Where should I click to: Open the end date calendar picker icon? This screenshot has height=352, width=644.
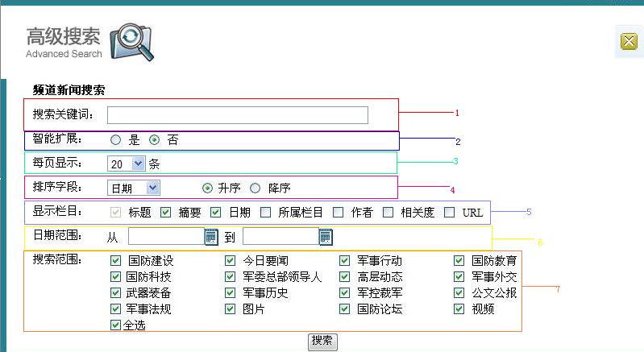326,237
